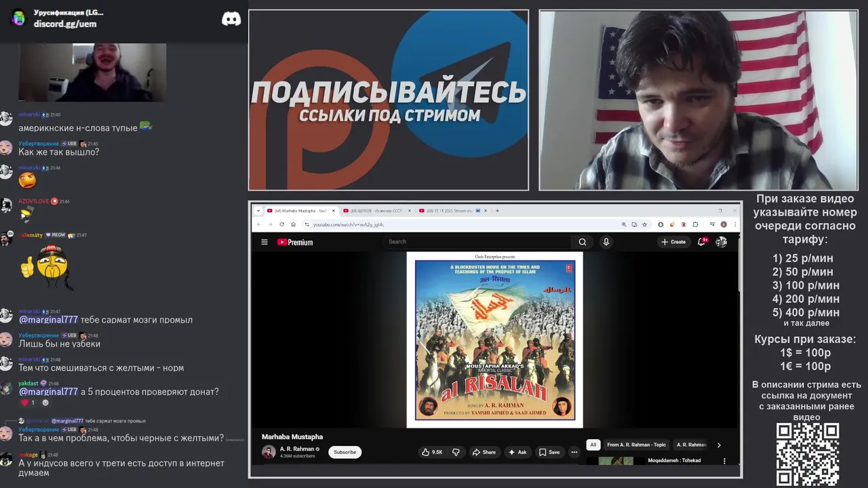Save the video to a playlist
Viewport: 868px width, 488px height.
pos(549,452)
